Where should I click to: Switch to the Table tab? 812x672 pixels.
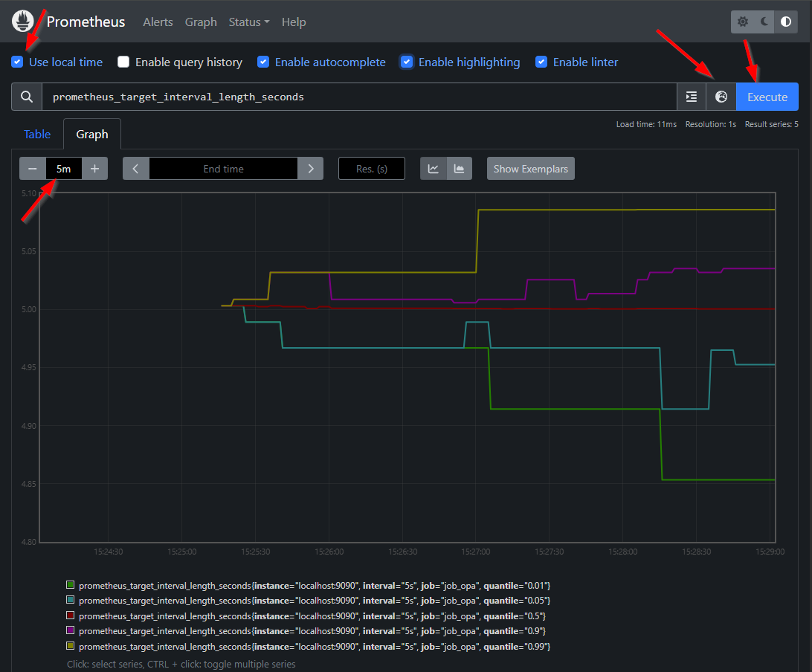(37, 134)
